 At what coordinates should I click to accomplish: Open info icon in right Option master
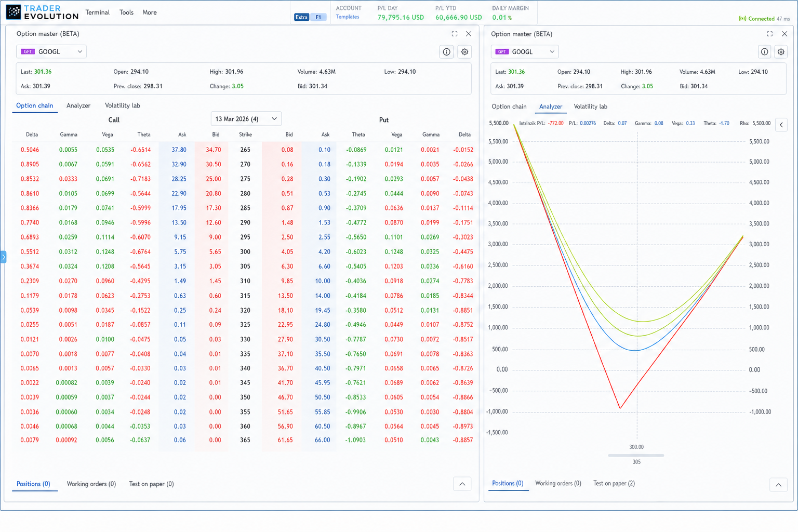click(764, 52)
